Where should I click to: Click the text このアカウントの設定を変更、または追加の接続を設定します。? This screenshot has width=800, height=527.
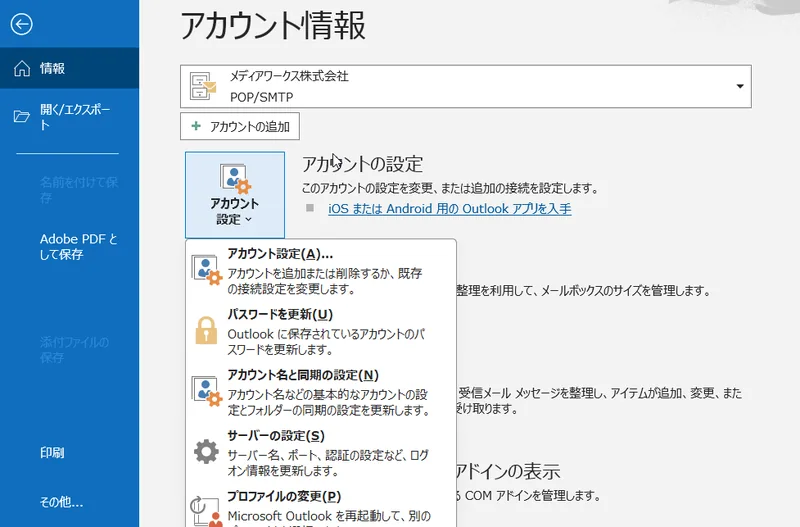[449, 188]
